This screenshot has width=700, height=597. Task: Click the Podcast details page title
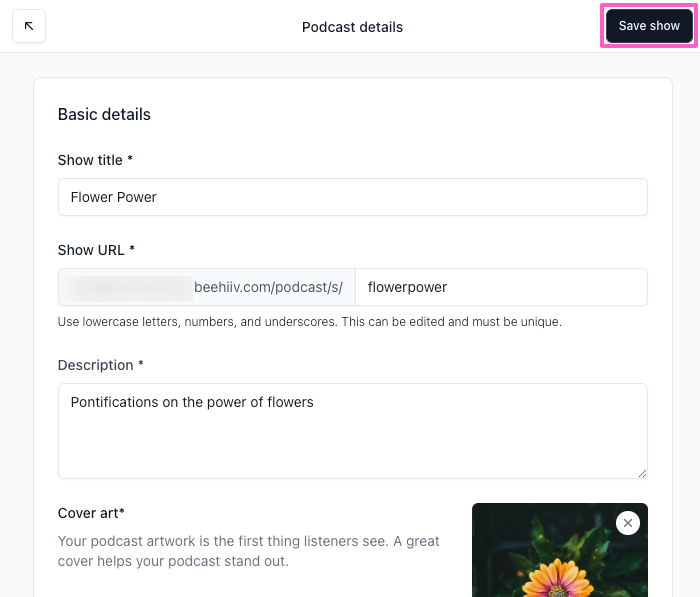(352, 27)
